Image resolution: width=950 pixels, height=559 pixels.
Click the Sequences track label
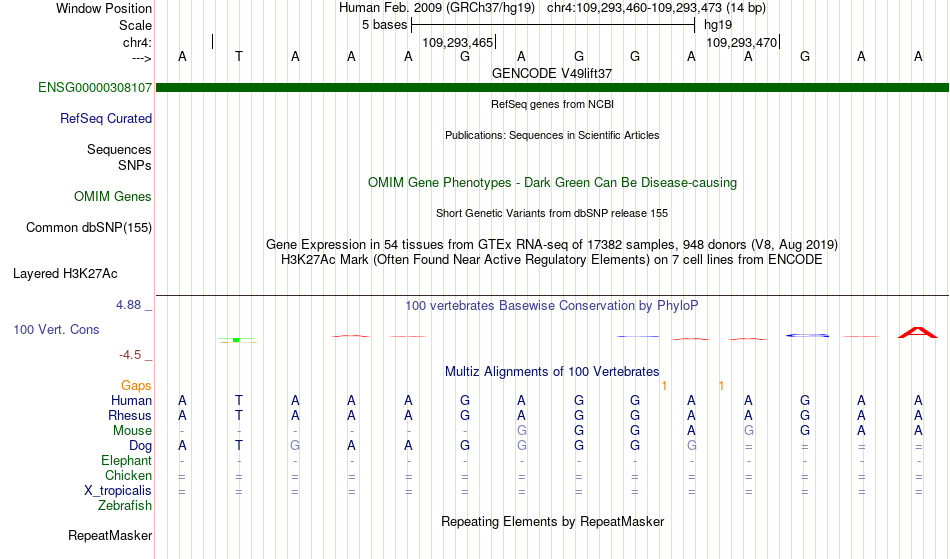click(x=119, y=150)
